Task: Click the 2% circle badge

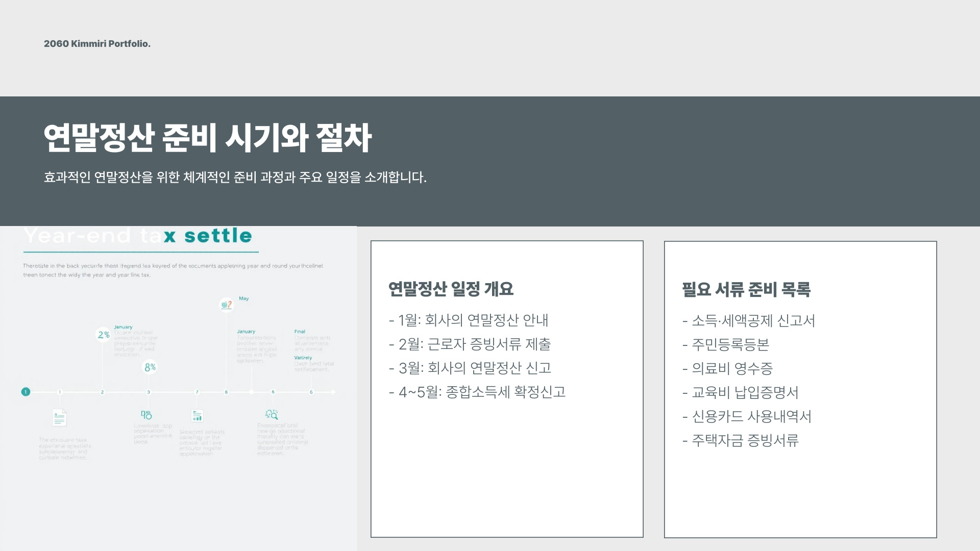Action: pyautogui.click(x=103, y=335)
